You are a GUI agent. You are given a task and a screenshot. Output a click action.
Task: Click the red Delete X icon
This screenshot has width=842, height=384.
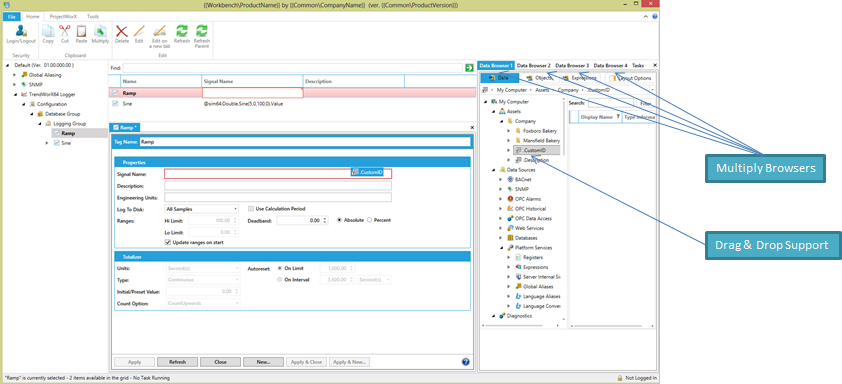click(122, 31)
